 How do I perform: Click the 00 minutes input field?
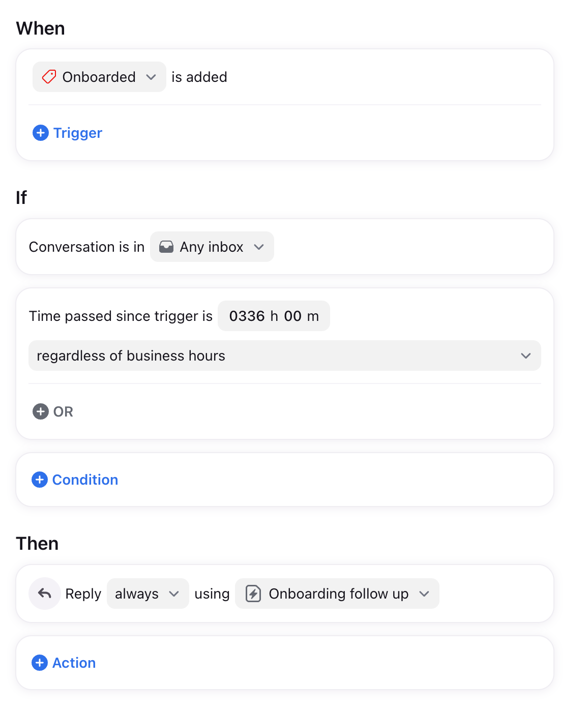292,316
